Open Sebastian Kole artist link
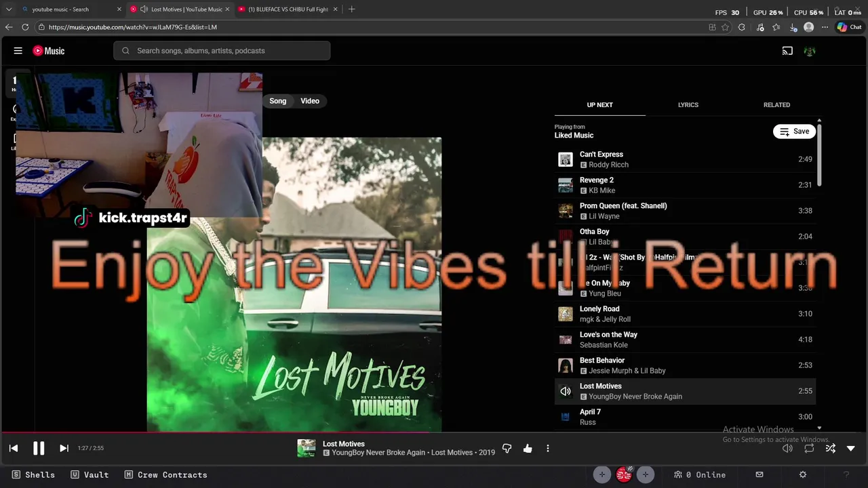 (604, 345)
